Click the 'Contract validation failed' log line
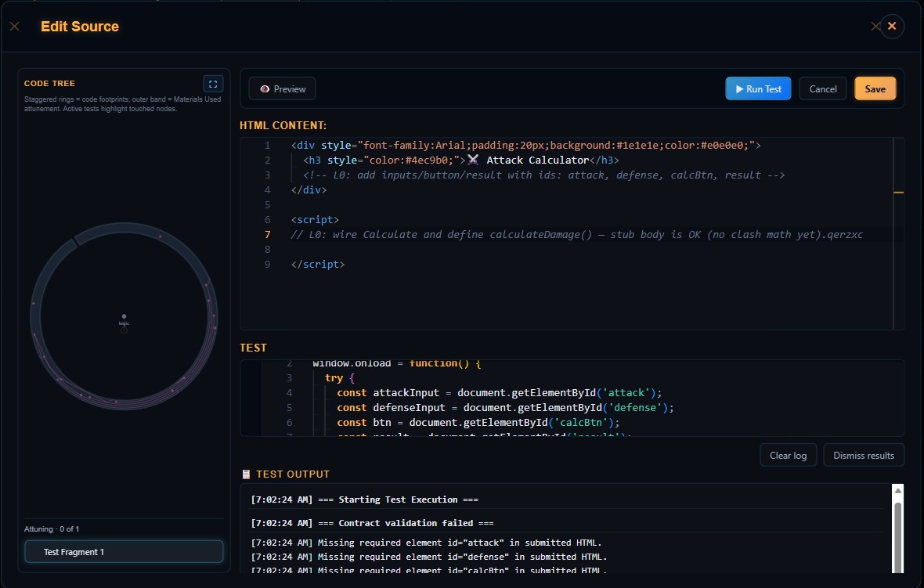924x588 pixels. point(372,523)
